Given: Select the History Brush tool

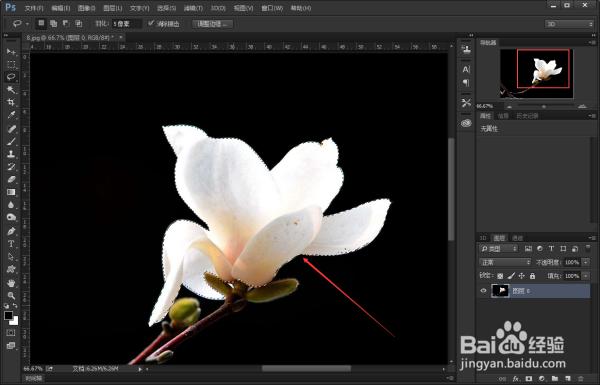Looking at the screenshot, I should 11,167.
